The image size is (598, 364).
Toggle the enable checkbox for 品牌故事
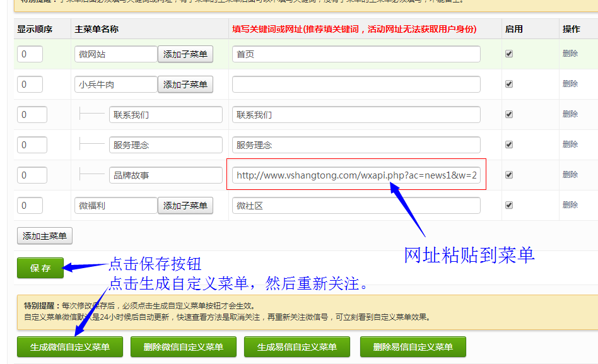point(509,175)
